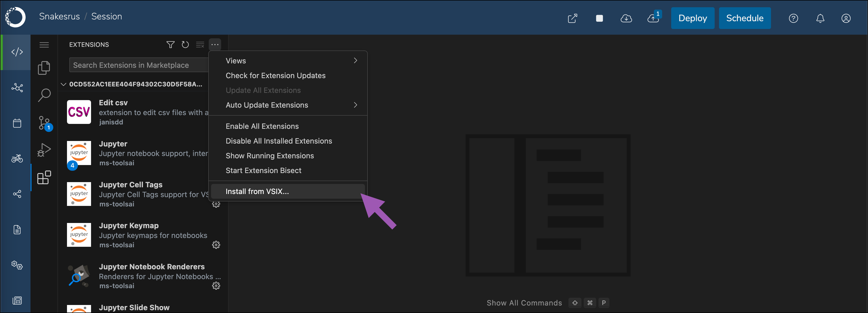This screenshot has width=868, height=313.
Task: Collapse the 0CD552AC1EEE404F extensions section
Action: pos(64,84)
